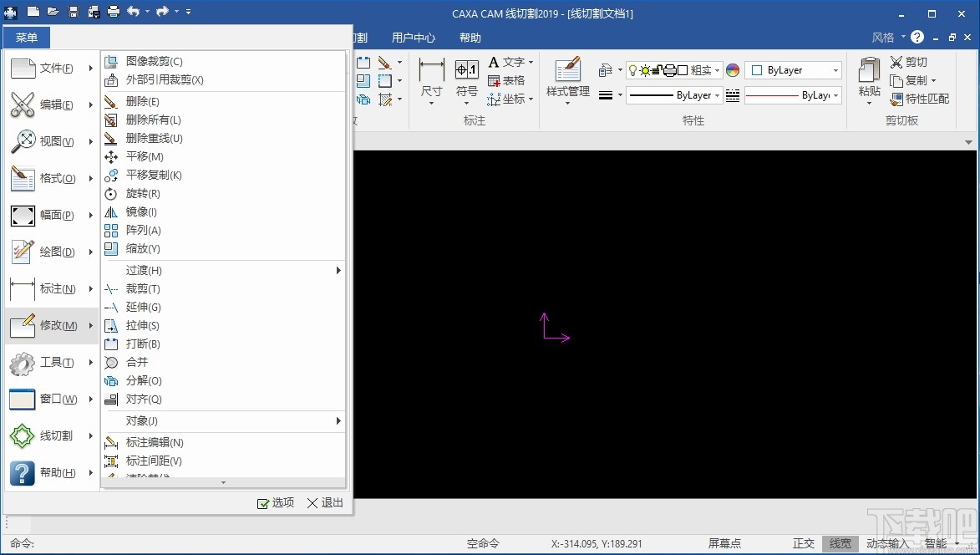Choose Image Crop 图像裁剪(C)
This screenshot has height=555, width=980.
coord(223,61)
